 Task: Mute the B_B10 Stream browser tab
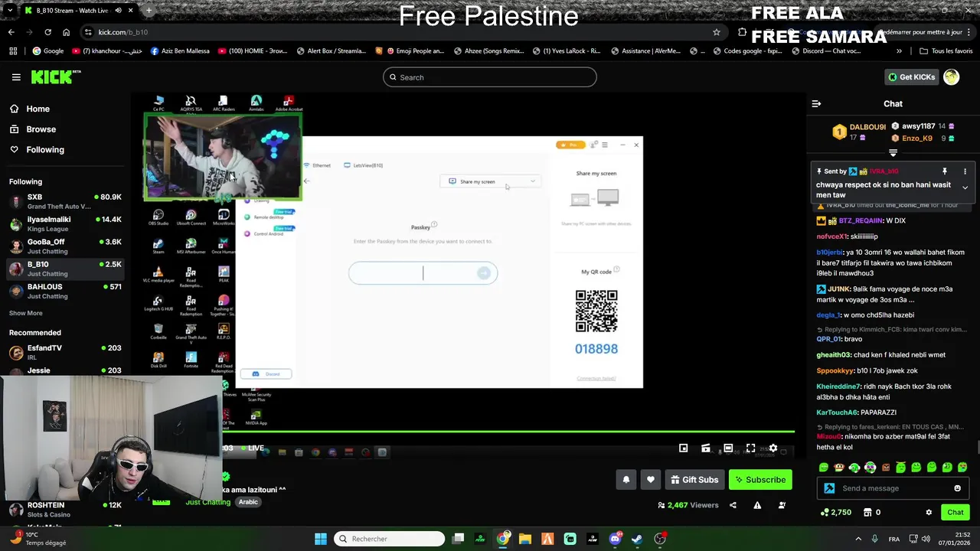(118, 11)
